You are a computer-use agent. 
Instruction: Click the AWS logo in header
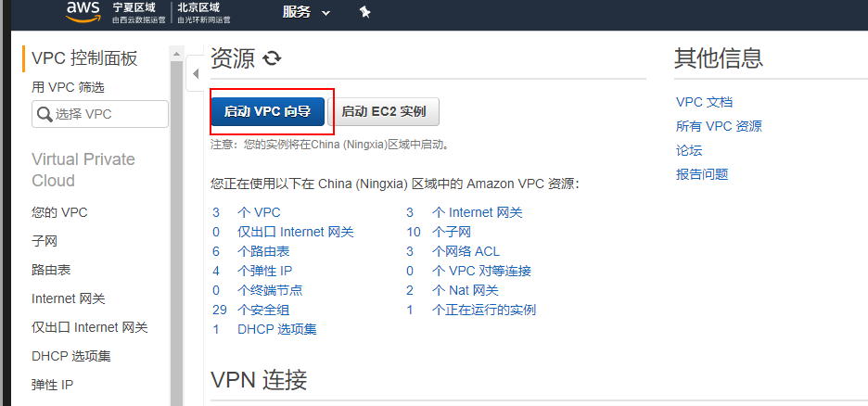pyautogui.click(x=83, y=12)
